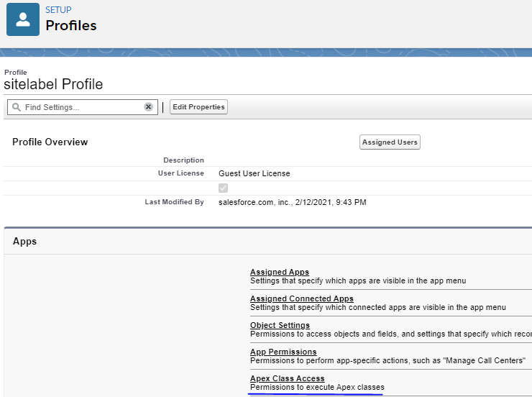Screen dimensions: 532x397
Task: Open Apex Class Access settings
Action: tap(287, 378)
